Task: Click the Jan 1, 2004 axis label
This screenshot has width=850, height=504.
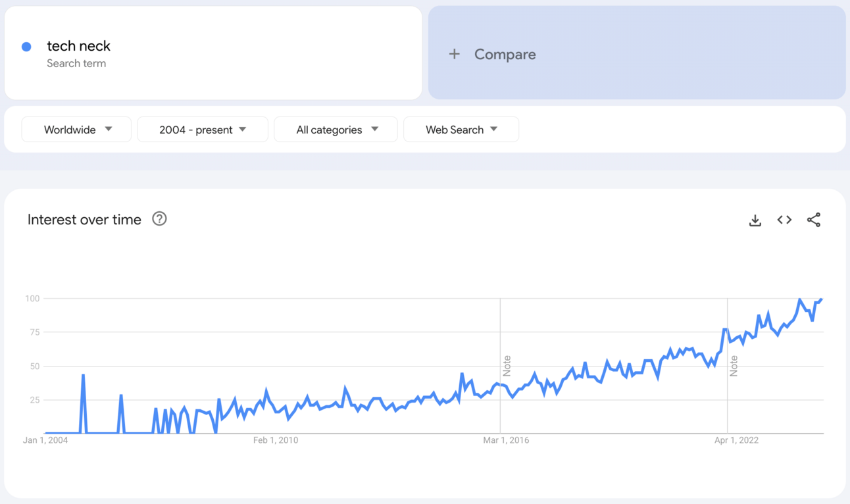Action: [x=45, y=440]
